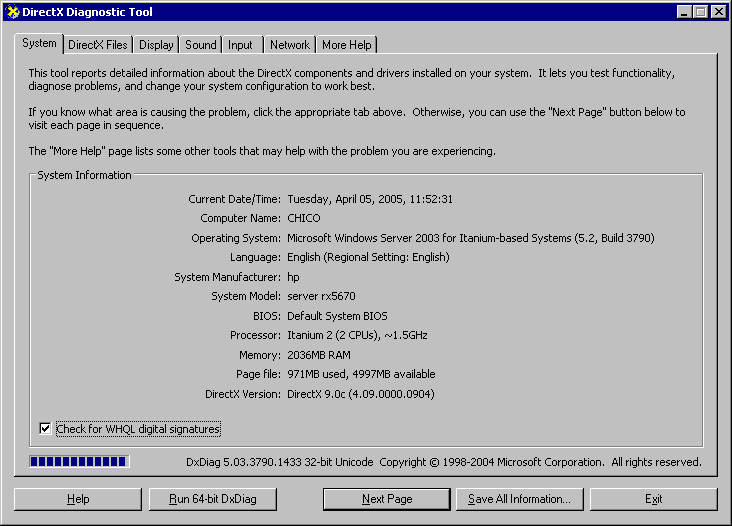732x526 pixels.
Task: Click the Help button
Action: tap(78, 499)
